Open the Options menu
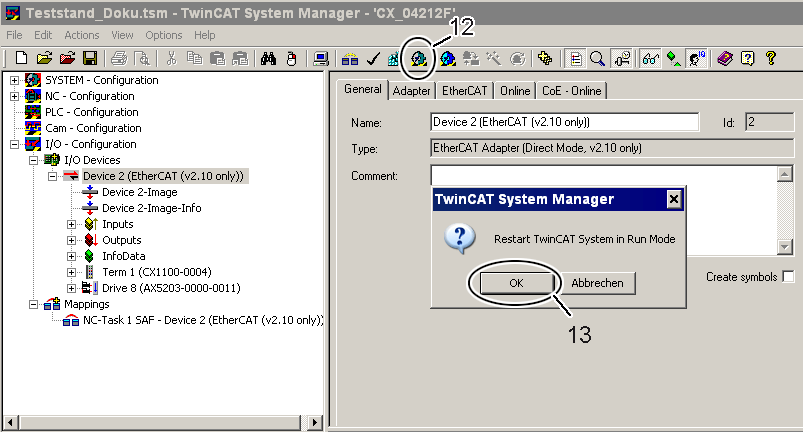This screenshot has height=432, width=803. [164, 35]
